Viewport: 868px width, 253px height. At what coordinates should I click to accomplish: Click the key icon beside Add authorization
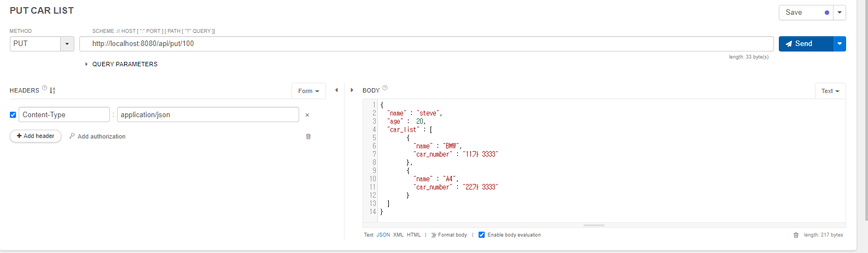coord(72,136)
